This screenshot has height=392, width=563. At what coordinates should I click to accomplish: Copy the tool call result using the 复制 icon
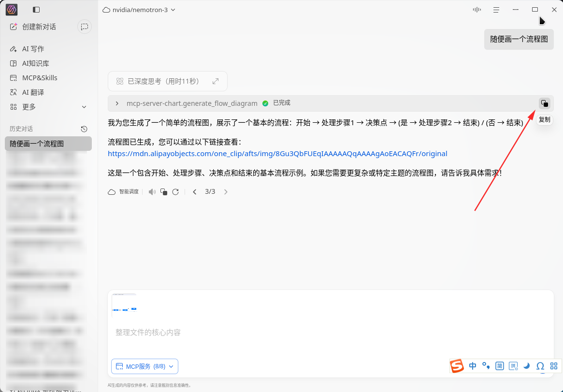tap(545, 103)
